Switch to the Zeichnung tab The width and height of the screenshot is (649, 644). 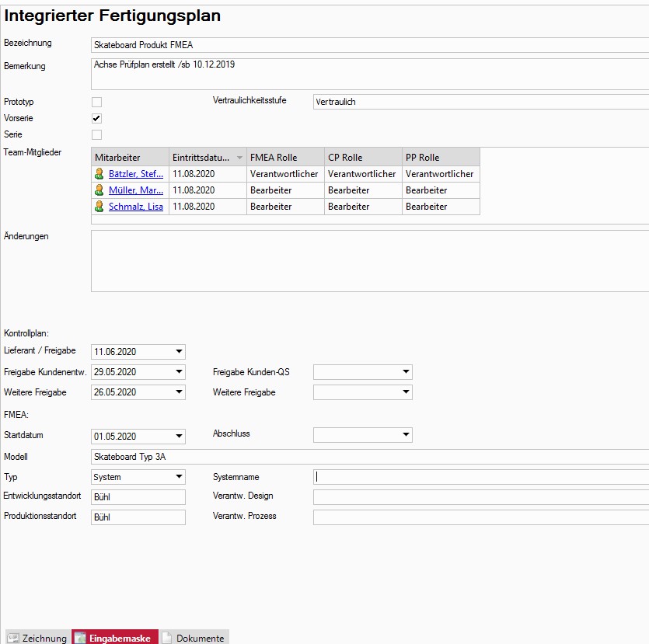click(x=38, y=637)
